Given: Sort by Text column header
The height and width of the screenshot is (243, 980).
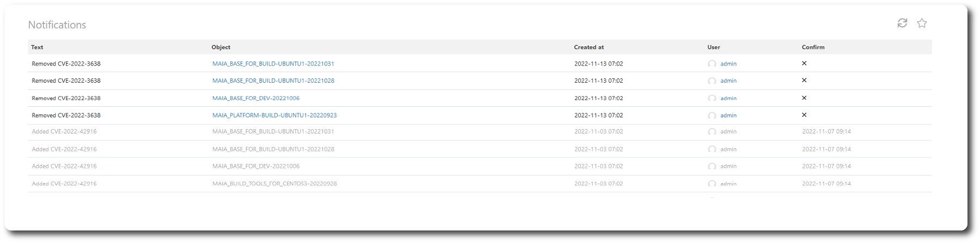Looking at the screenshot, I should (x=37, y=47).
